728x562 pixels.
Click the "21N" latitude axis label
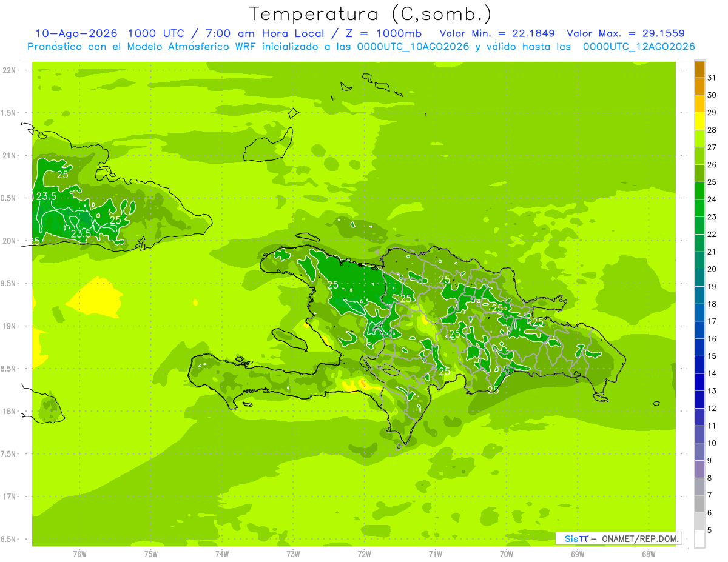[8, 155]
